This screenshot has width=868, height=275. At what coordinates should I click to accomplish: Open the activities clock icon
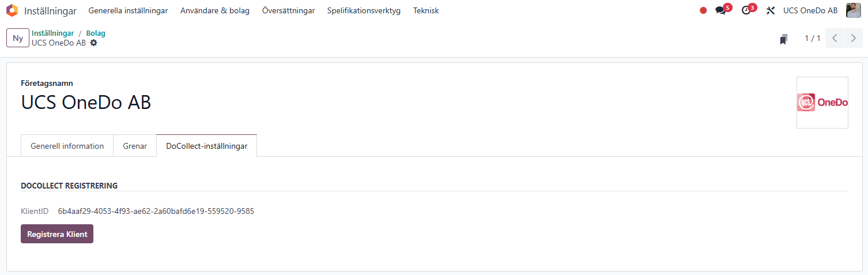coord(746,10)
